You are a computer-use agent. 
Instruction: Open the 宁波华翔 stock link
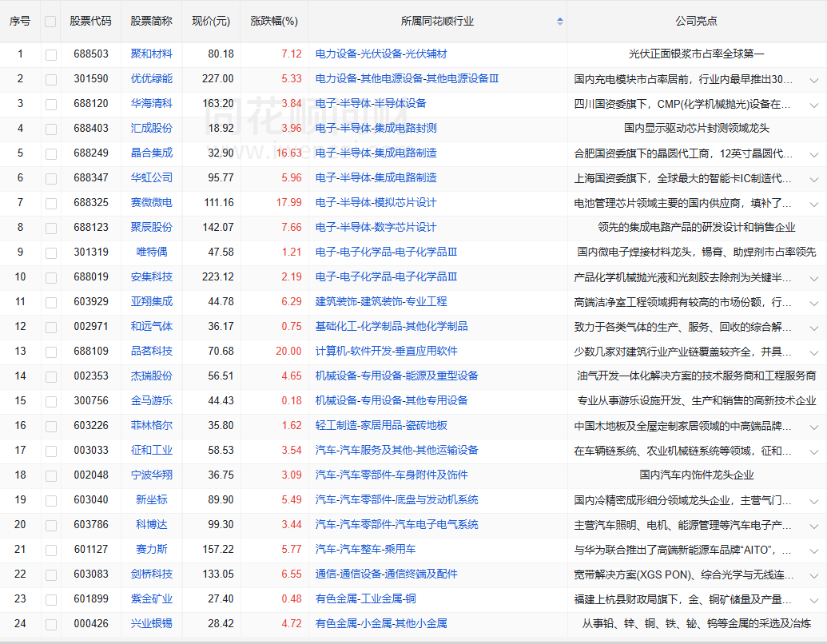click(151, 475)
